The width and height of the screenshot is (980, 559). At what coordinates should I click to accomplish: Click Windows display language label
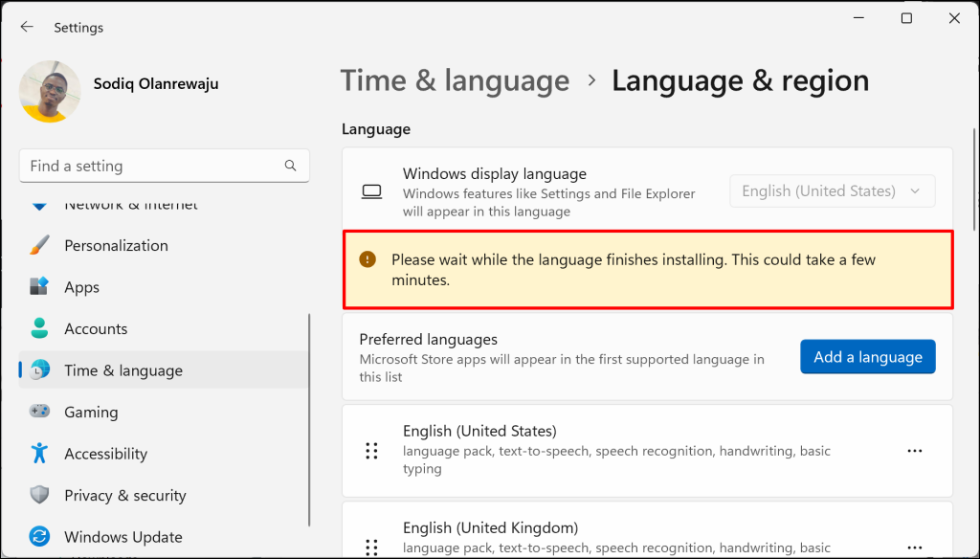tap(495, 173)
